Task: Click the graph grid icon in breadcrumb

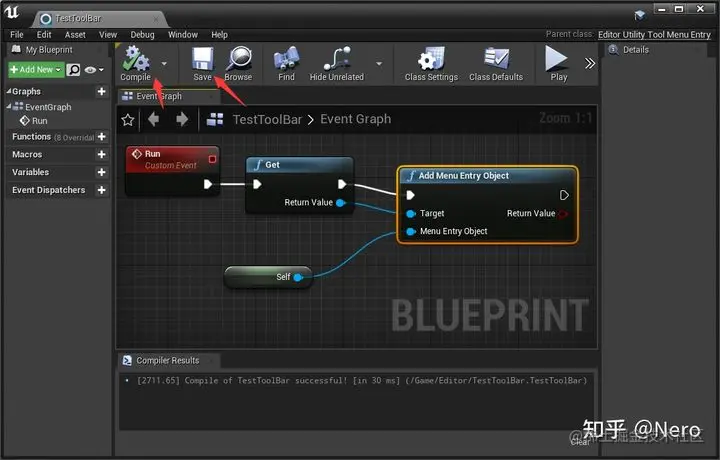Action: pos(215,119)
